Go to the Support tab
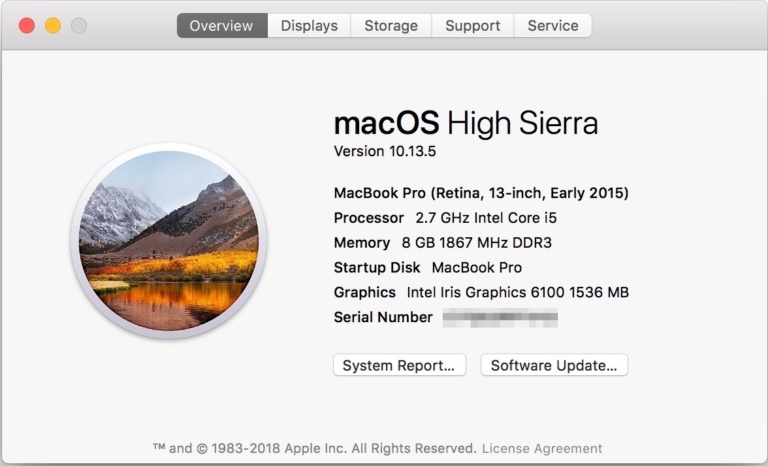 473,26
